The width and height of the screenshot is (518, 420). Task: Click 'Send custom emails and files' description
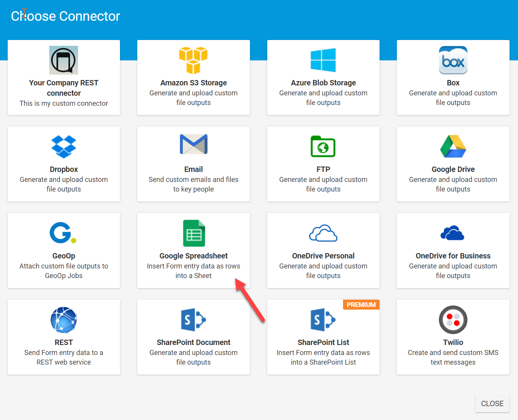(193, 180)
